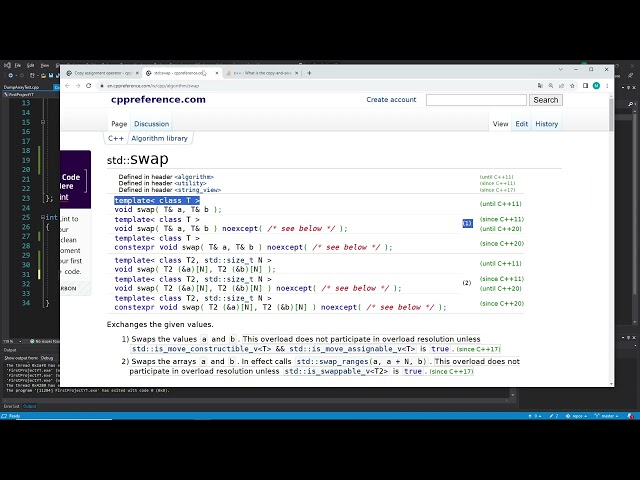Follow the <utility> header link
This screenshot has height=480, width=640.
point(190,183)
